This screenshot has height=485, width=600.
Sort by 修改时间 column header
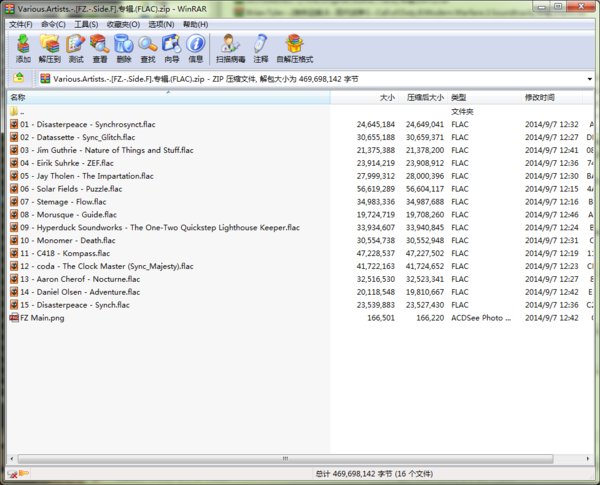552,97
